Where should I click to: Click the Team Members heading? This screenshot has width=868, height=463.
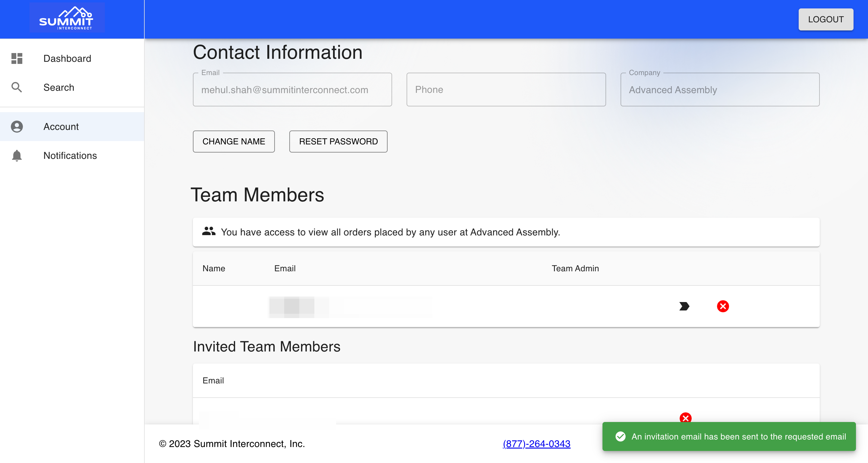pyautogui.click(x=257, y=195)
